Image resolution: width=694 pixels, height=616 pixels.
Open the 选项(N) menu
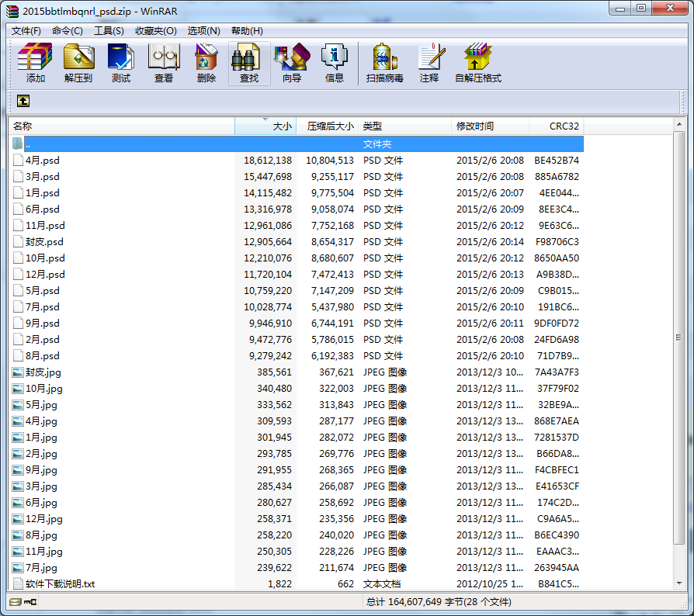[203, 31]
